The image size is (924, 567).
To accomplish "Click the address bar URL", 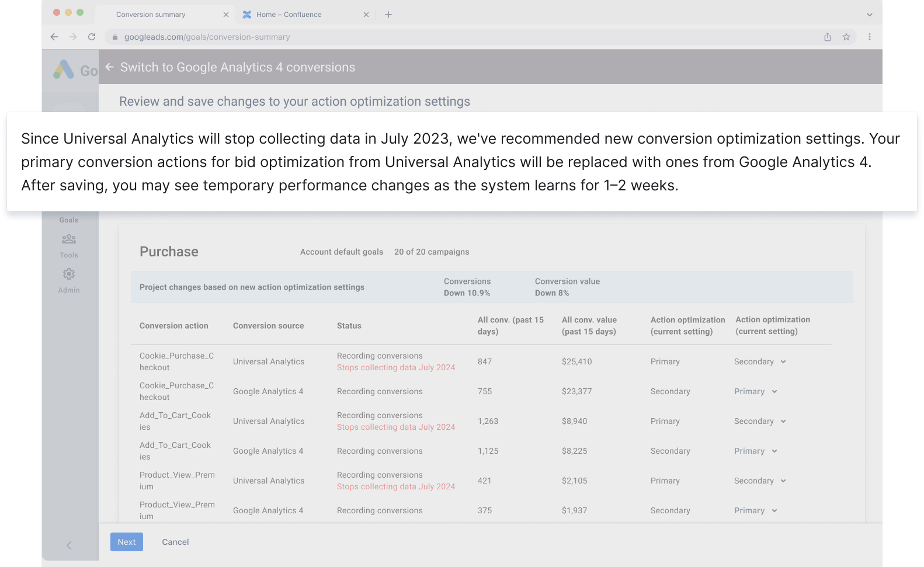I will (207, 37).
